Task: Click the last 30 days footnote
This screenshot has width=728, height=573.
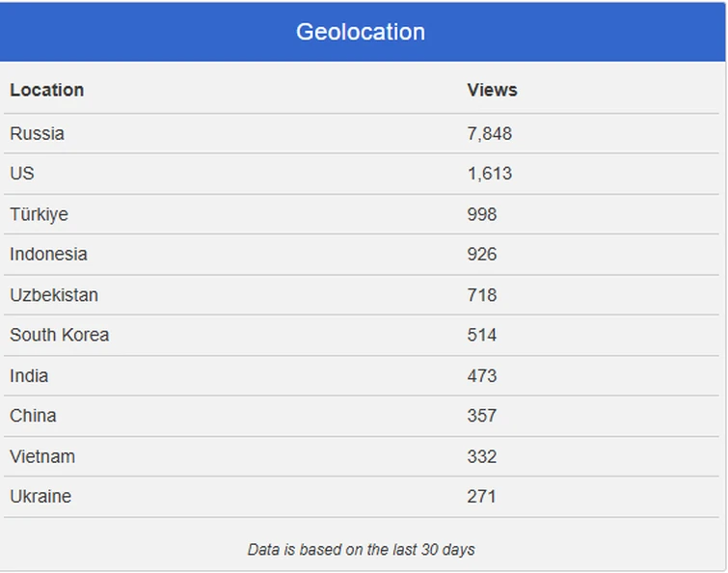Action: click(x=362, y=550)
